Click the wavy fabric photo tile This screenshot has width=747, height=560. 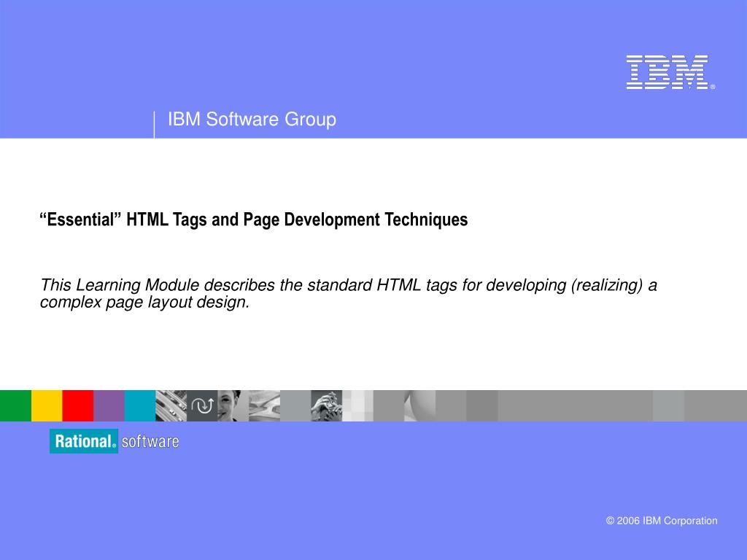(x=263, y=406)
